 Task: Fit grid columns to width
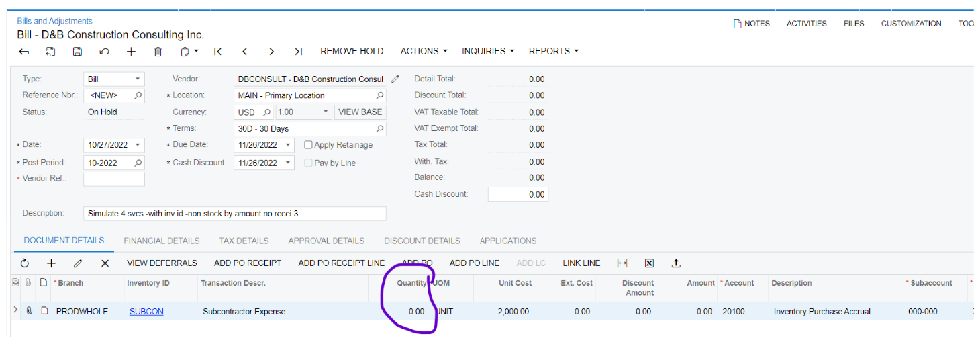coord(622,263)
